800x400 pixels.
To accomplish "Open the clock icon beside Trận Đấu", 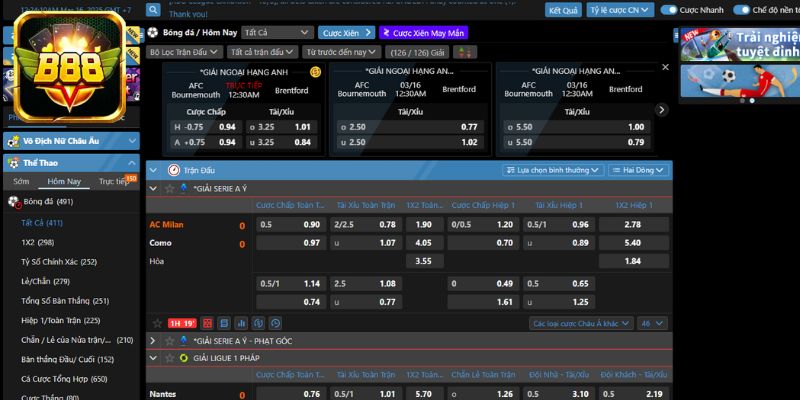I will [x=174, y=170].
